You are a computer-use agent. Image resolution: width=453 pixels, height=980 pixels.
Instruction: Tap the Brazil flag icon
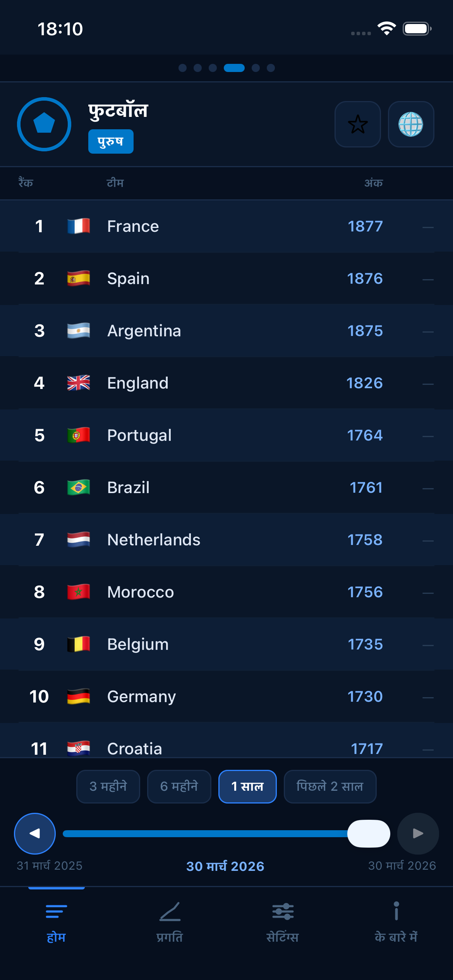pyautogui.click(x=78, y=487)
